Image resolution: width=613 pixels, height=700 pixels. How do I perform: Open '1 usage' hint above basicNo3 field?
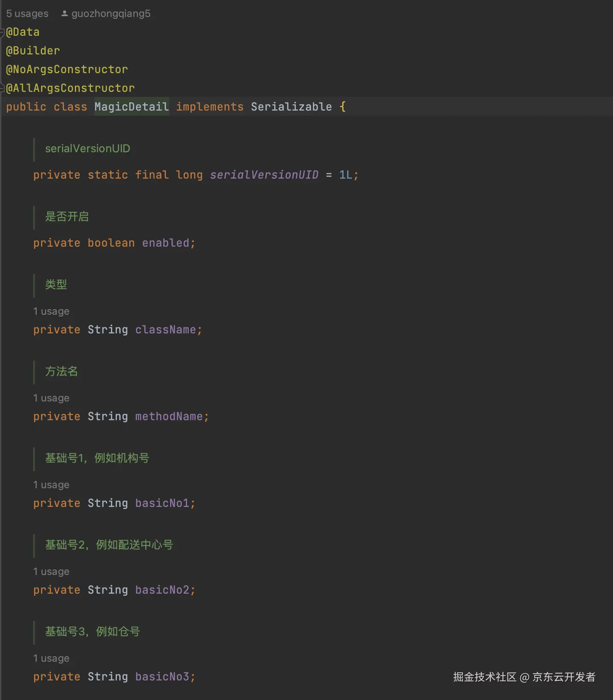pos(51,658)
